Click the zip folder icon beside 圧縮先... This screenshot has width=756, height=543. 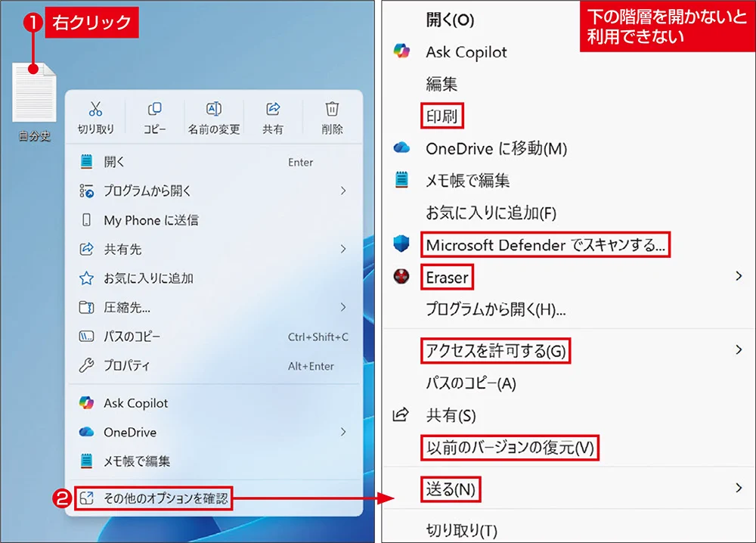point(86,307)
